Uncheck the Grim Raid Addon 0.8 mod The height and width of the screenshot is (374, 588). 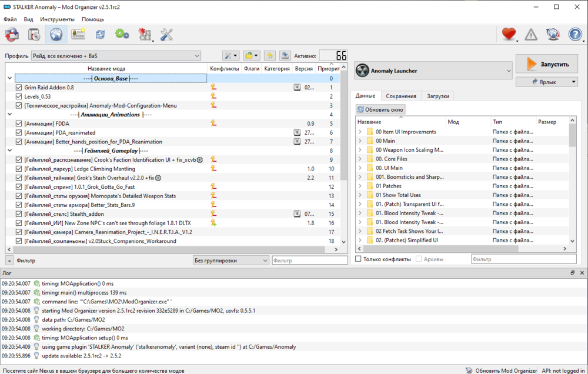click(x=19, y=88)
